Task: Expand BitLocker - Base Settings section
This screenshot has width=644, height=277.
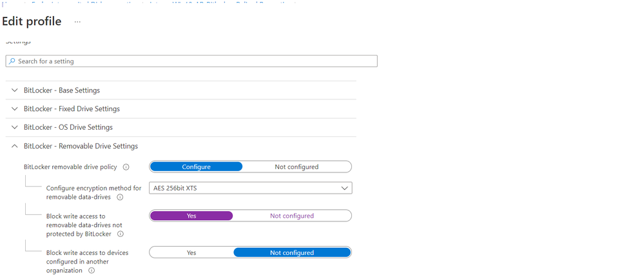Action: tap(181, 90)
